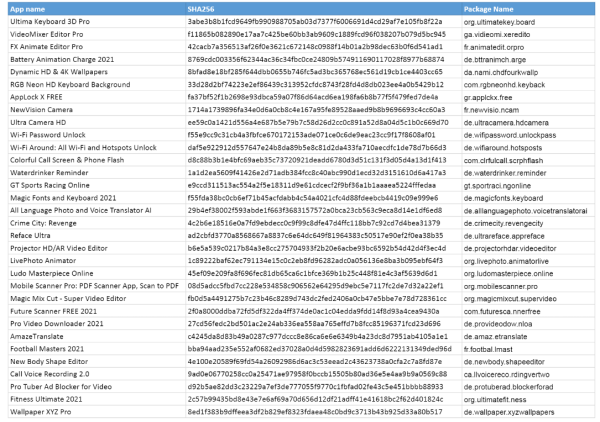
Task: Select the 'Ludo Masterpiece Online' cell
Action: coord(96,274)
